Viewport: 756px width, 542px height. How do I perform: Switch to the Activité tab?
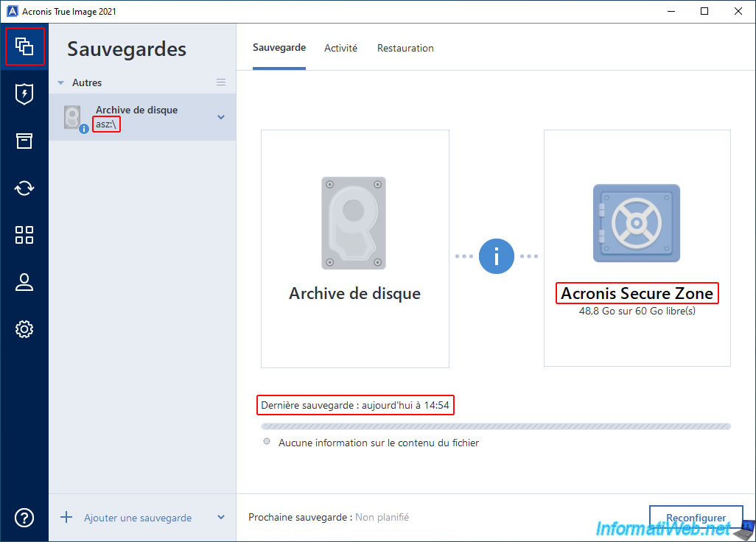(340, 48)
